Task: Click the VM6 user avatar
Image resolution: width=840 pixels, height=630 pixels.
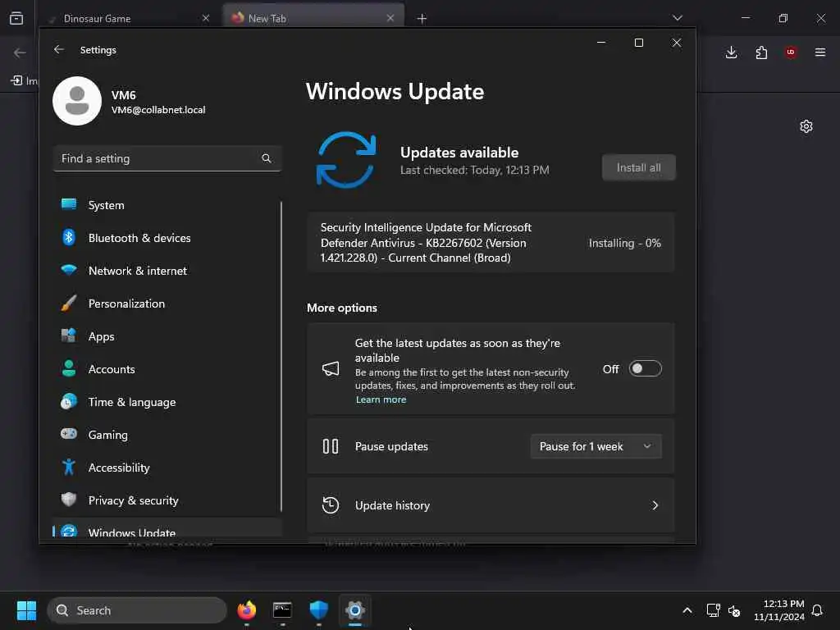Action: coord(77,101)
